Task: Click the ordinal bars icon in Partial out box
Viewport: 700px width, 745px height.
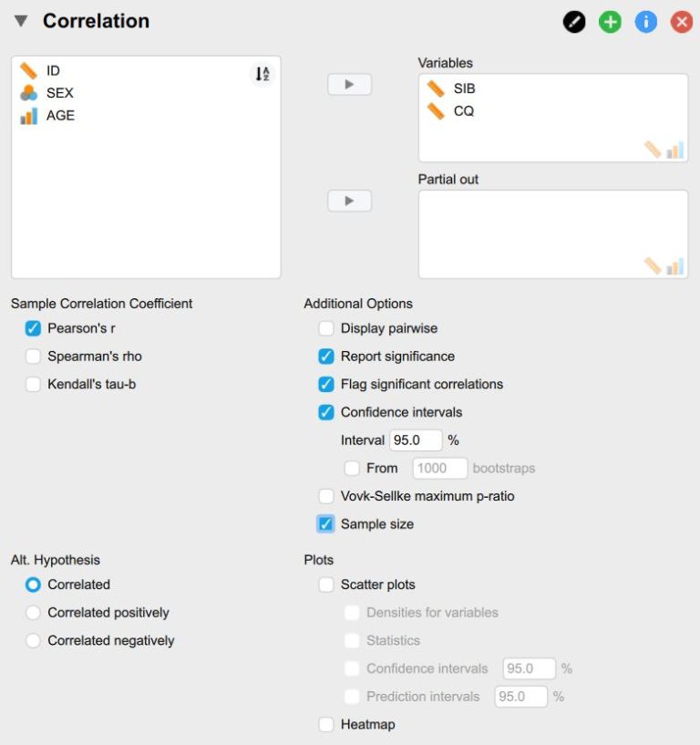Action: (x=674, y=265)
